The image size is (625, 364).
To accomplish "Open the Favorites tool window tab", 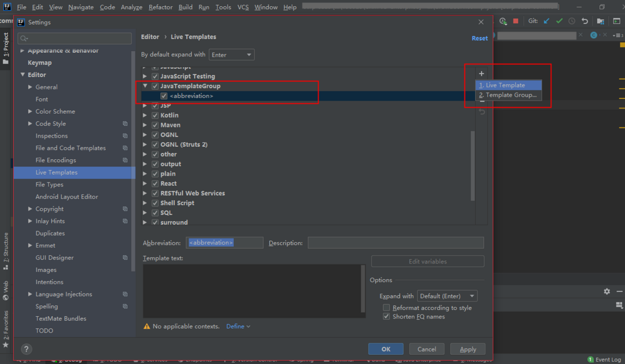I will pos(6,329).
